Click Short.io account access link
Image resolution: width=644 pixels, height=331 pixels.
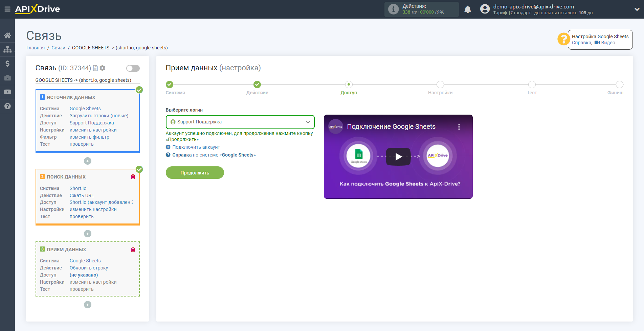pyautogui.click(x=101, y=202)
